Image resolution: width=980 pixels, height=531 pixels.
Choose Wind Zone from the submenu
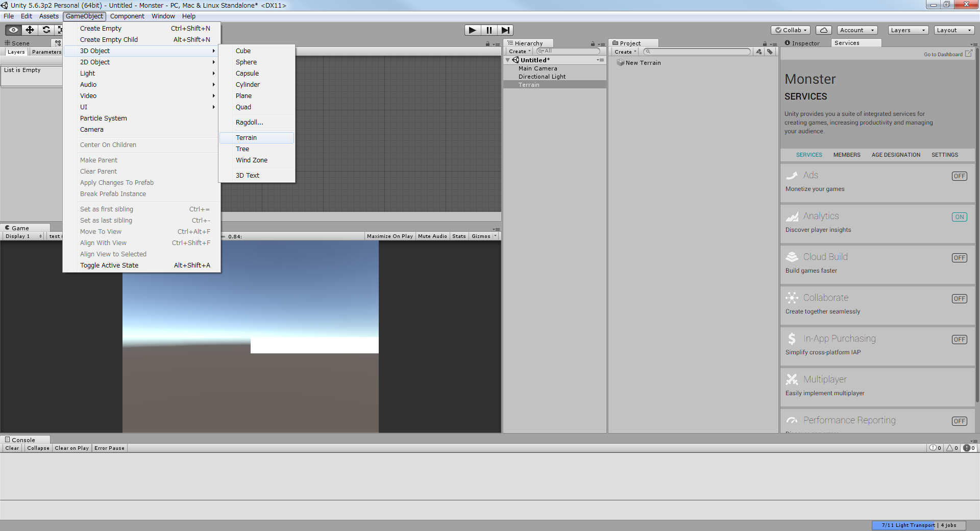257,160
